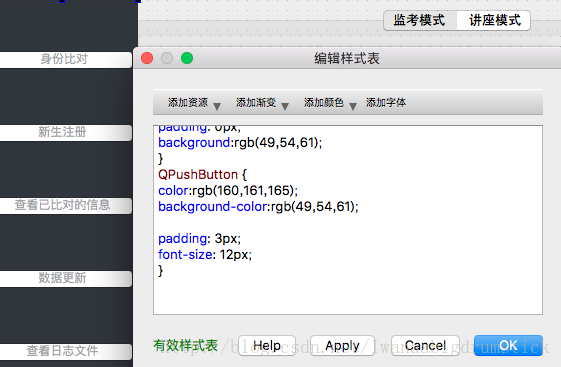561x367 pixels.
Task: Apply the style sheet changes
Action: pyautogui.click(x=342, y=346)
